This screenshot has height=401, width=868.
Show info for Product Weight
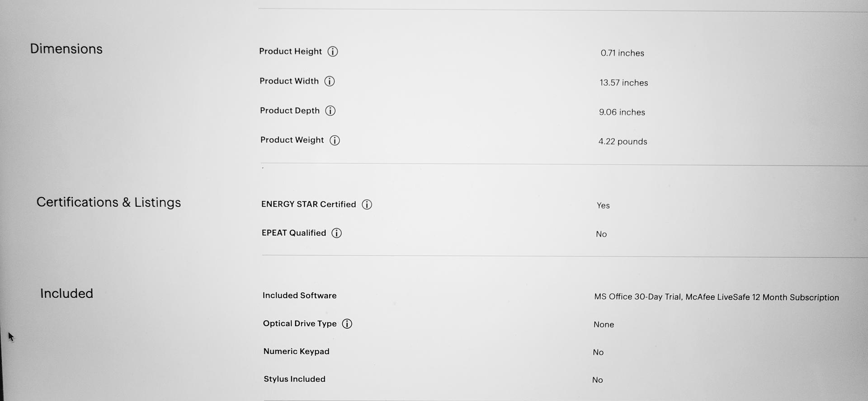[x=335, y=140]
